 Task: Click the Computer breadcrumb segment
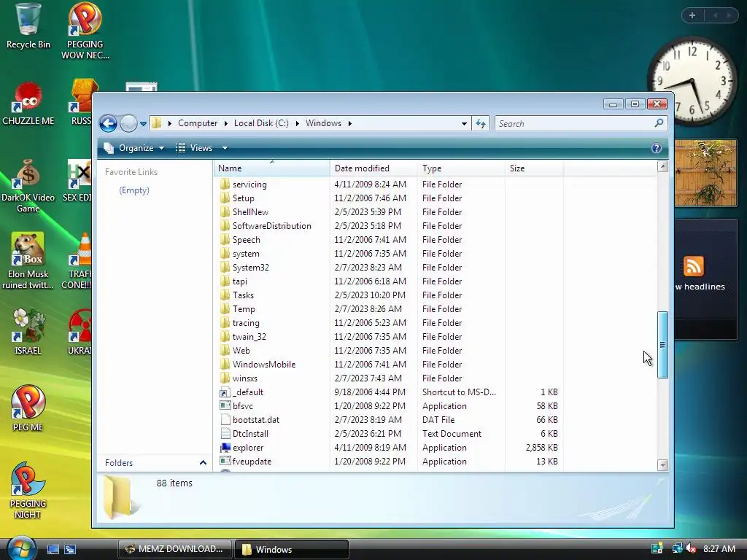[x=198, y=123]
